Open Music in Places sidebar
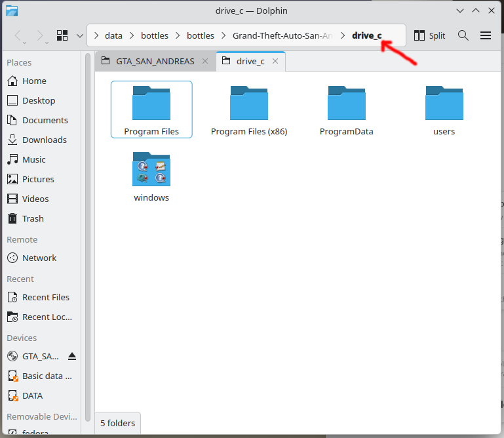The width and height of the screenshot is (504, 438). [42, 159]
